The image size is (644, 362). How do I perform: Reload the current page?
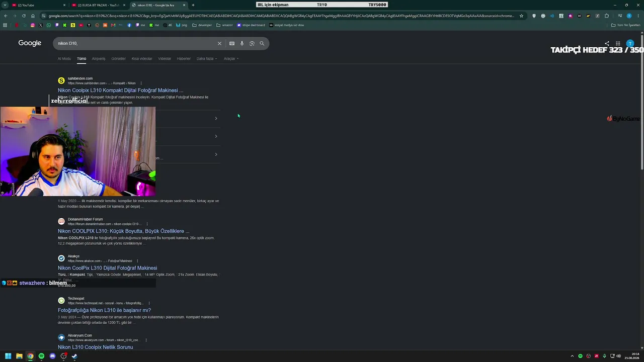(24, 16)
